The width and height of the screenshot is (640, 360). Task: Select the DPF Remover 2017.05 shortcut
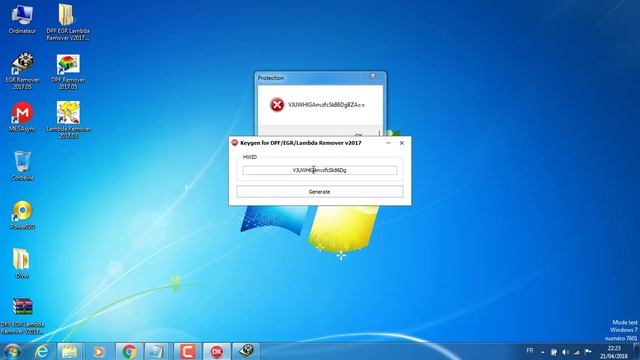pos(68,72)
